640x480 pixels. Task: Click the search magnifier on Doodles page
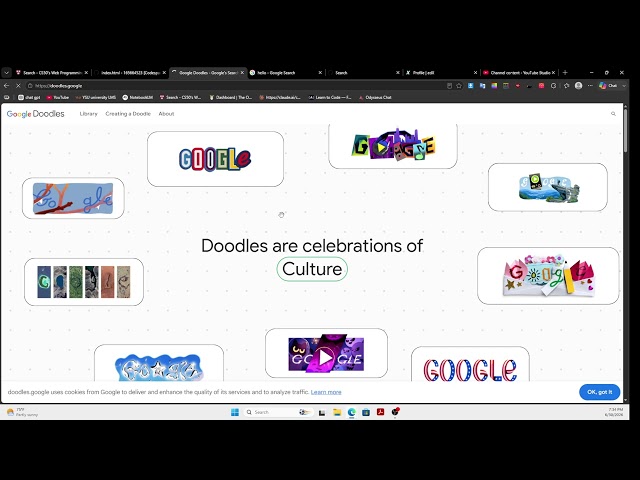point(613,114)
